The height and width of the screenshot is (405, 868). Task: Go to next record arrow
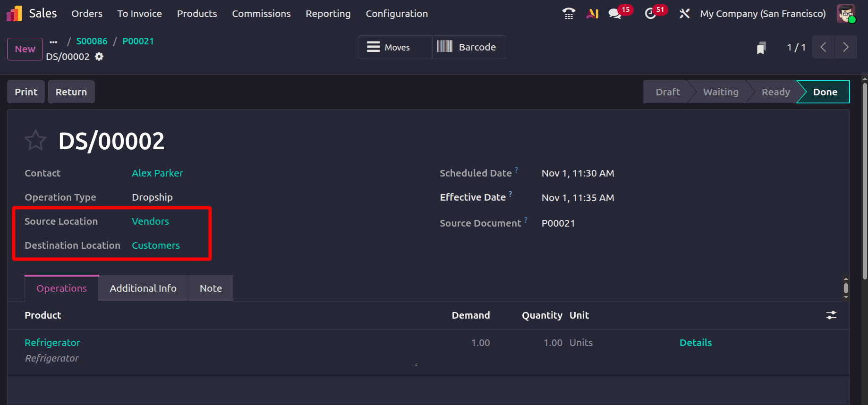(846, 47)
